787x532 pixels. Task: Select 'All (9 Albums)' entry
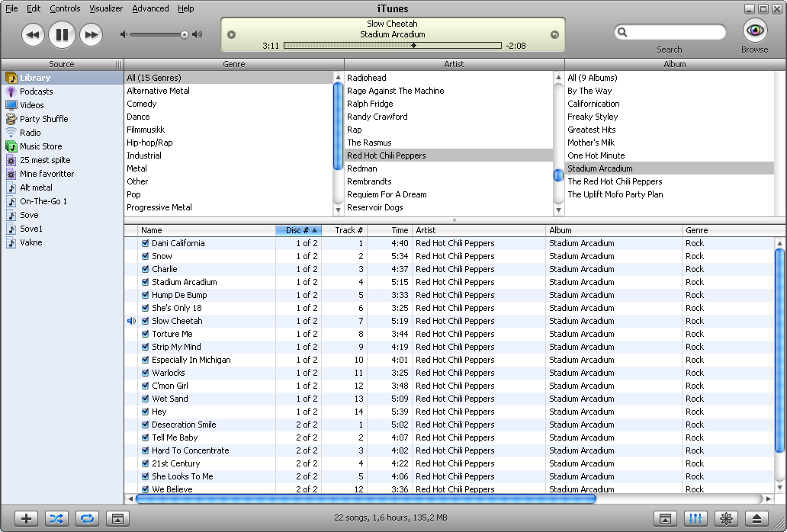[670, 78]
